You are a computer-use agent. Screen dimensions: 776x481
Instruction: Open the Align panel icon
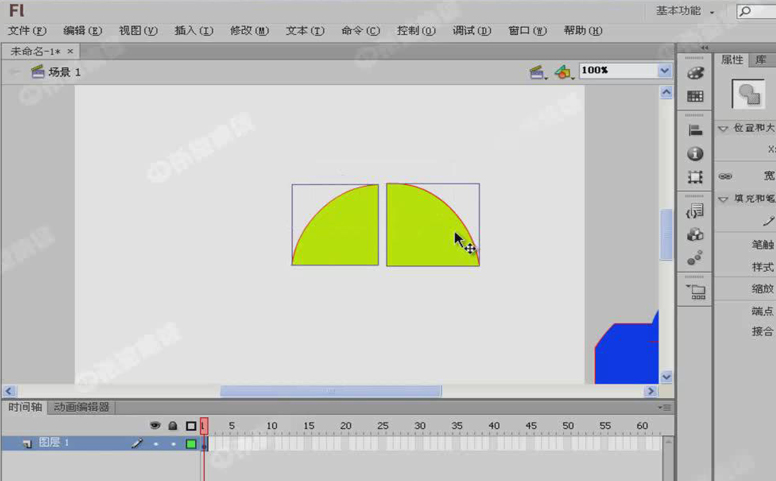tap(695, 130)
